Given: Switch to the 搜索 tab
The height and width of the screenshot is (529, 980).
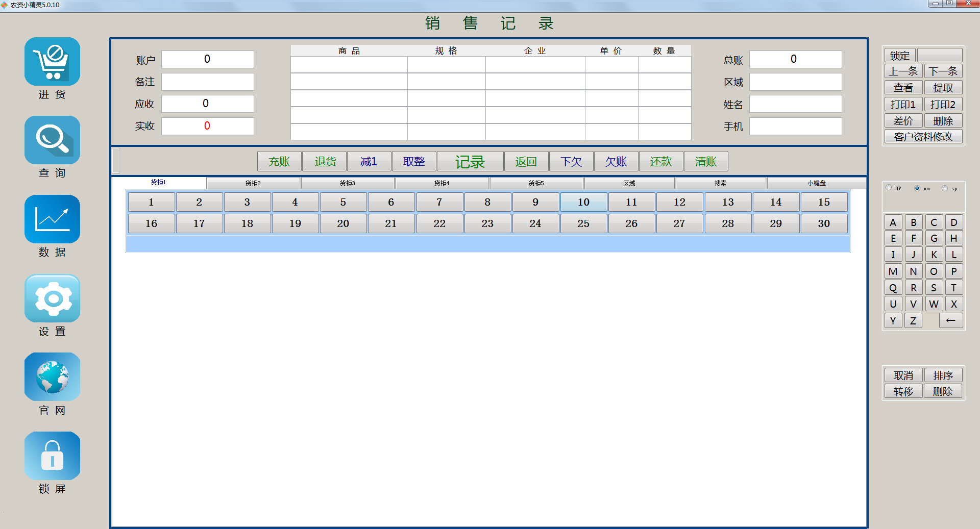Looking at the screenshot, I should click(721, 183).
